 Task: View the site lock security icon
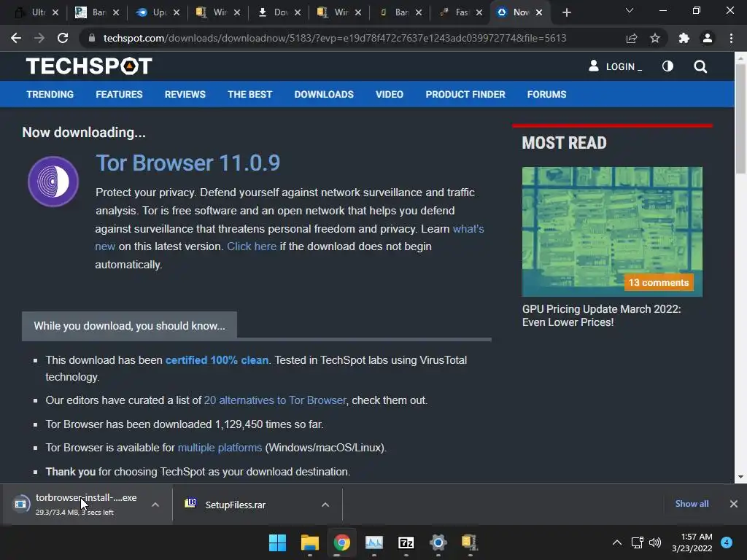click(92, 38)
